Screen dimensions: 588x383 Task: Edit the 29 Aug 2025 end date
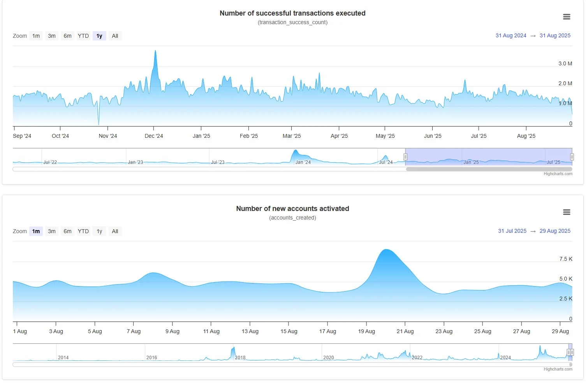click(x=555, y=231)
